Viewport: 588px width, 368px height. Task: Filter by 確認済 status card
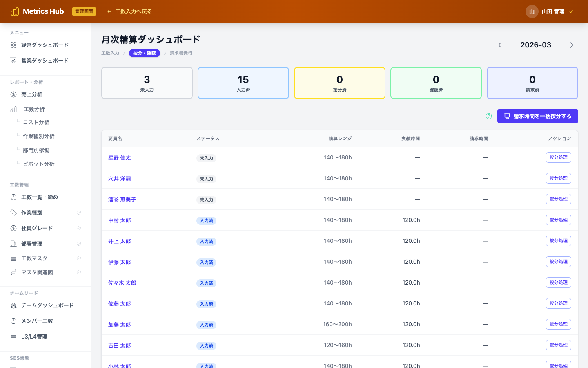tap(436, 83)
